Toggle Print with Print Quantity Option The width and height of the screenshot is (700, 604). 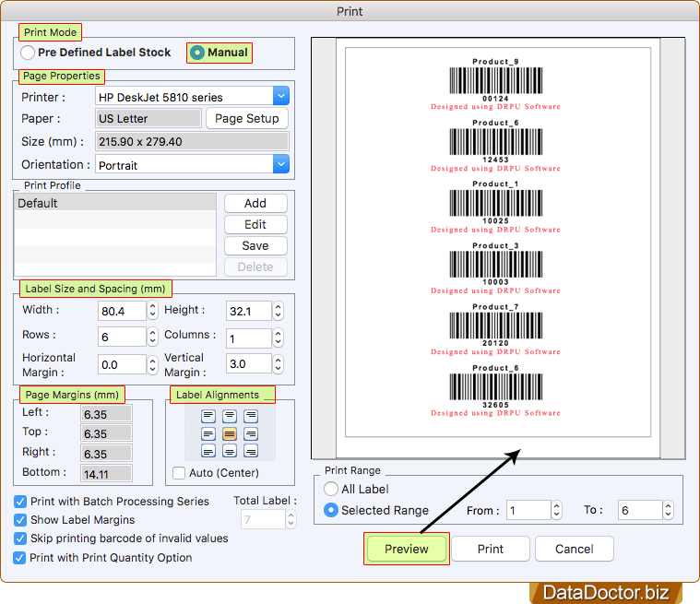19,558
